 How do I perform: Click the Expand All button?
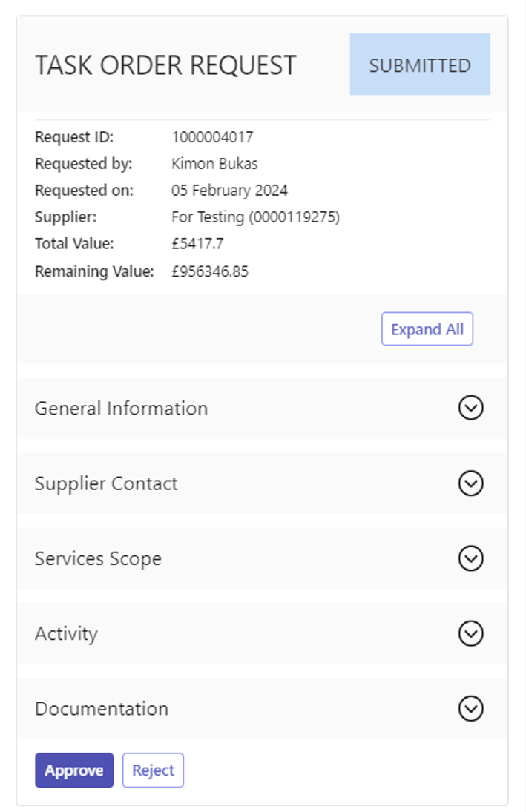(x=427, y=329)
